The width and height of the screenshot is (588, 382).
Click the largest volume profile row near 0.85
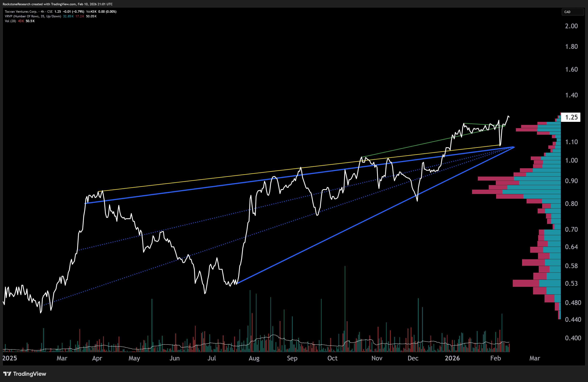click(516, 192)
